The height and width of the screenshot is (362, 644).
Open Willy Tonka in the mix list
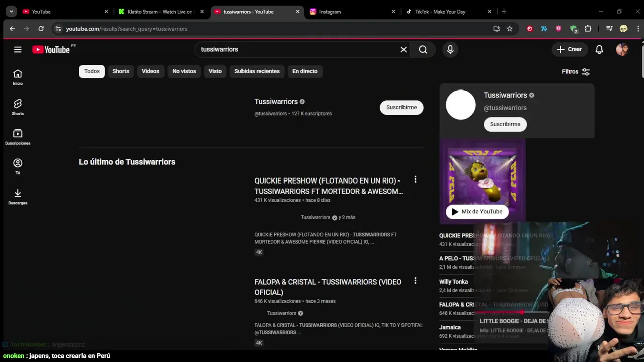point(453,282)
